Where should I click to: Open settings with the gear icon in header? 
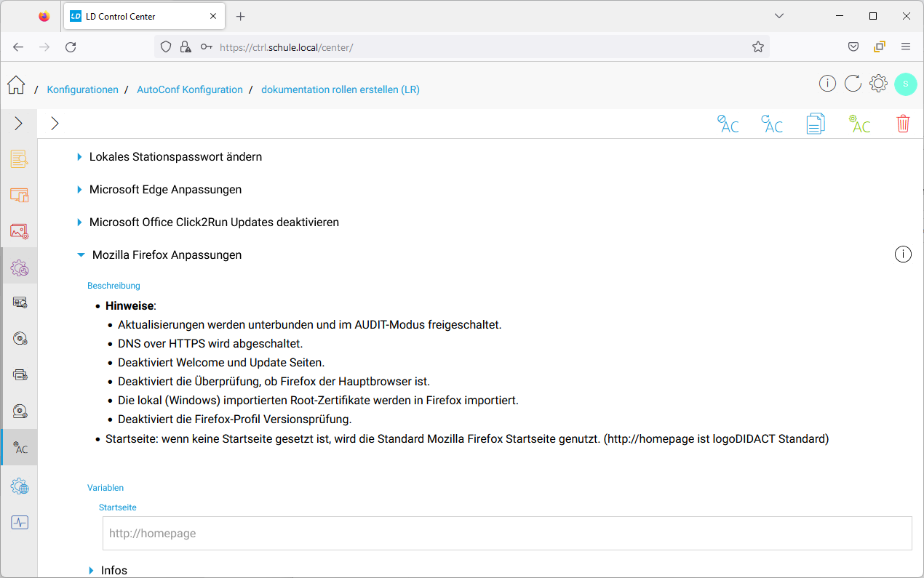click(x=878, y=84)
